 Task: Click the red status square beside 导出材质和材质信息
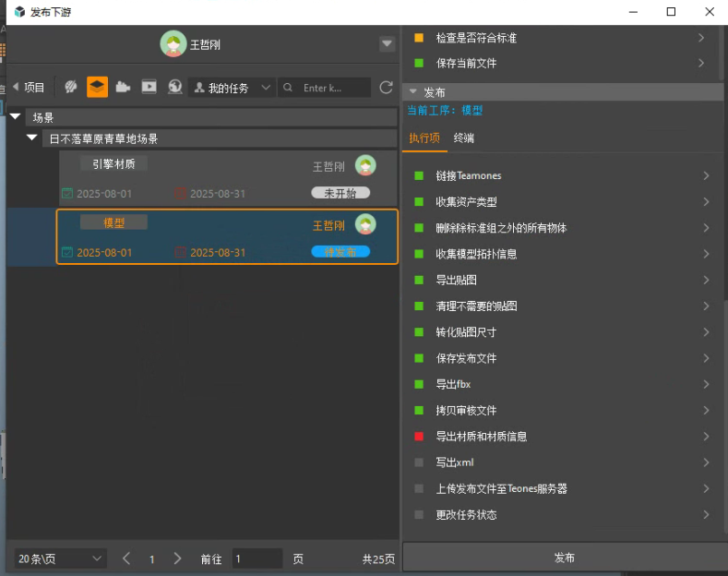(419, 437)
